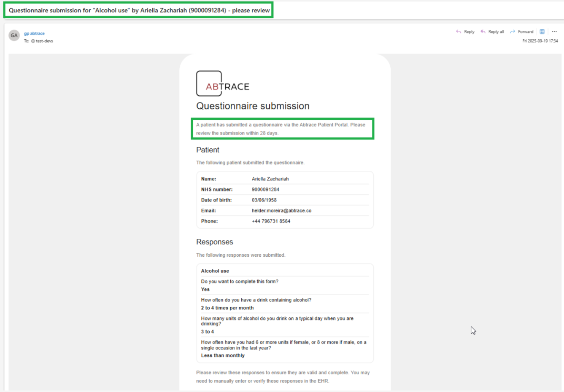The height and width of the screenshot is (392, 564).
Task: Open recipient details by clicking test-devs
Action: [43, 41]
